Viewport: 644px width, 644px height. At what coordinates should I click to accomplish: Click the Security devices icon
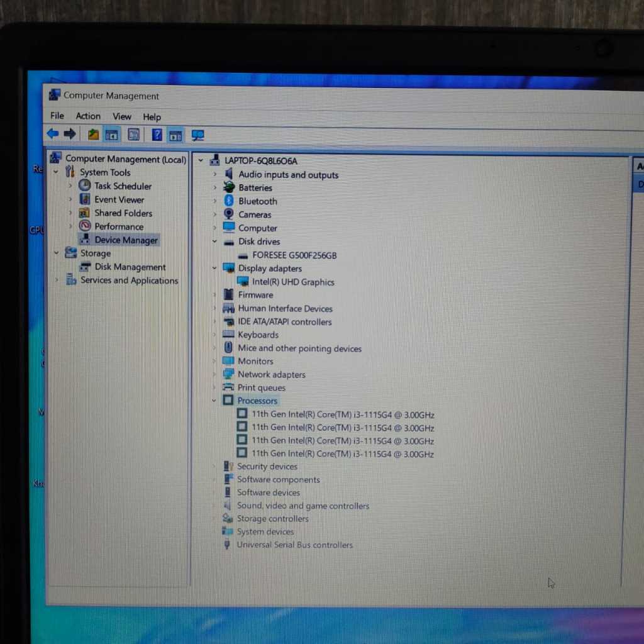[228, 466]
